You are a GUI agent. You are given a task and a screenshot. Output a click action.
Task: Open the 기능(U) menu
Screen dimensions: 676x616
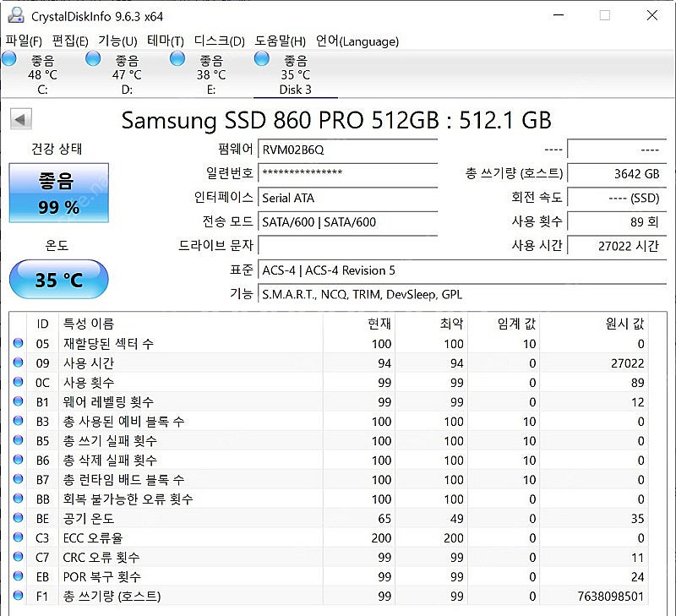coord(117,41)
